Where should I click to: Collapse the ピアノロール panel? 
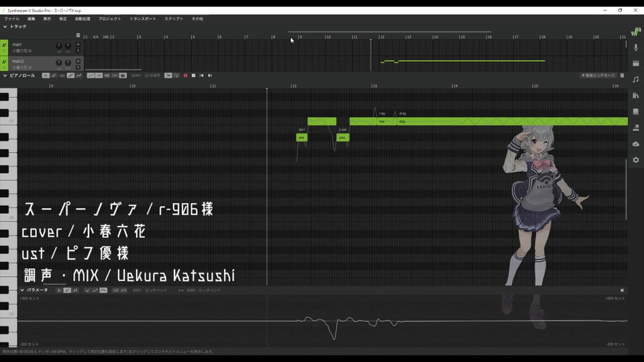tap(5, 76)
